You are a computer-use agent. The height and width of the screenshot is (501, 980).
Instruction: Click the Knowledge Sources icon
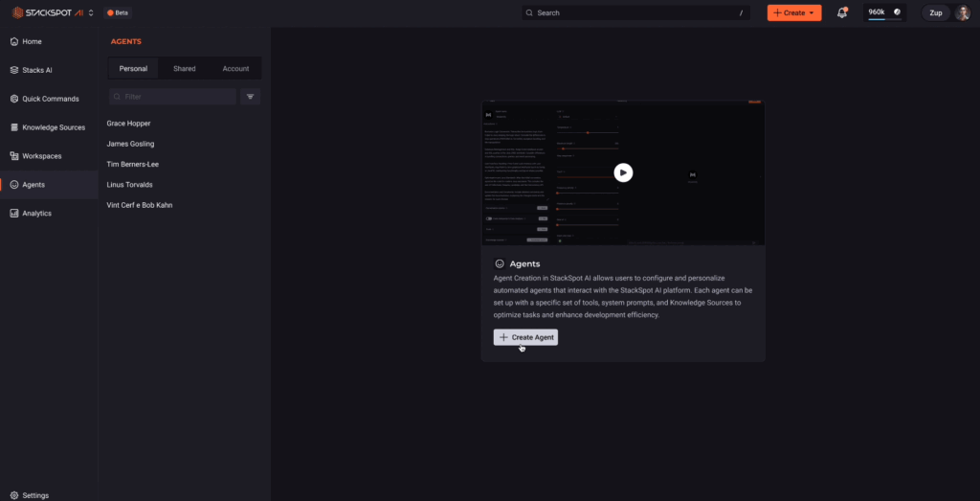click(x=14, y=127)
